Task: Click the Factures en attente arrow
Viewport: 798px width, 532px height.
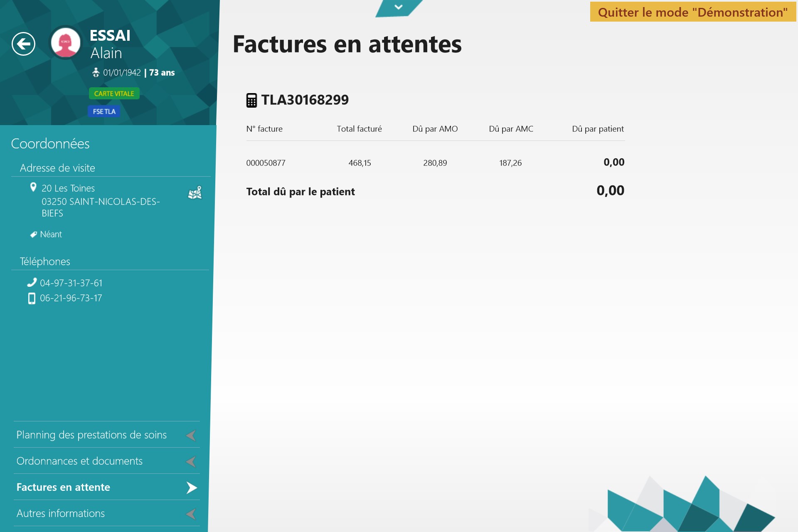Action: [192, 488]
